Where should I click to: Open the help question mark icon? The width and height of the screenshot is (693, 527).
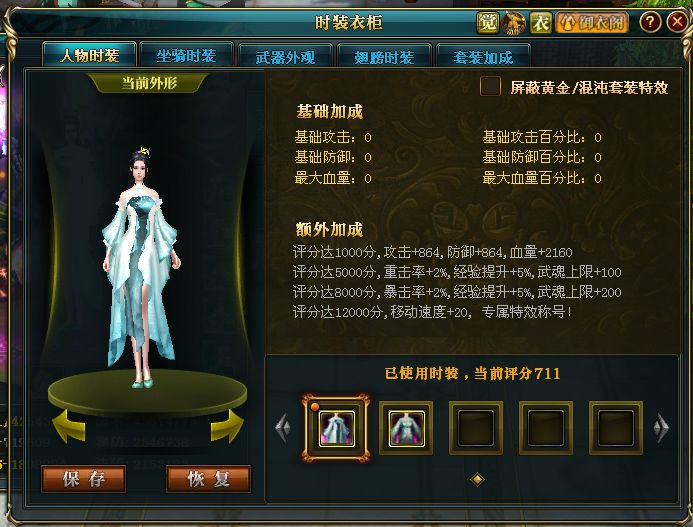click(x=650, y=22)
